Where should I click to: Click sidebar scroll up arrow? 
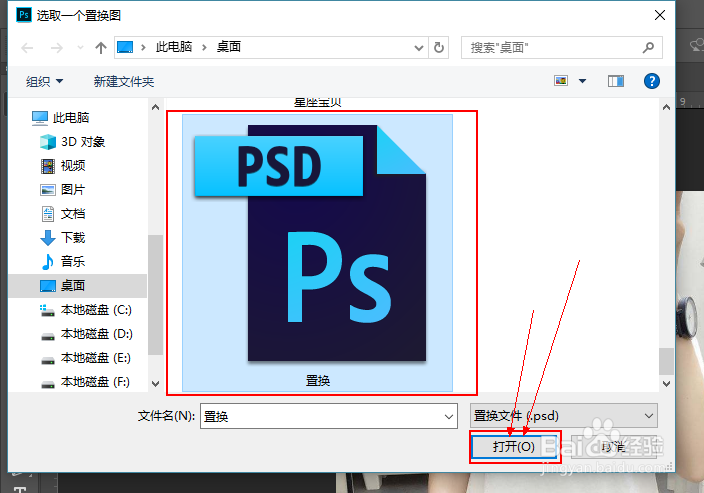155,107
